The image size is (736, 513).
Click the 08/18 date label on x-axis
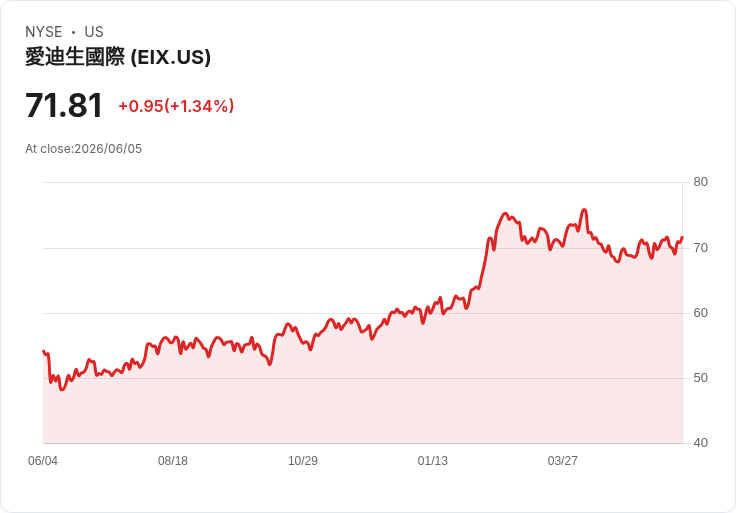[173, 461]
